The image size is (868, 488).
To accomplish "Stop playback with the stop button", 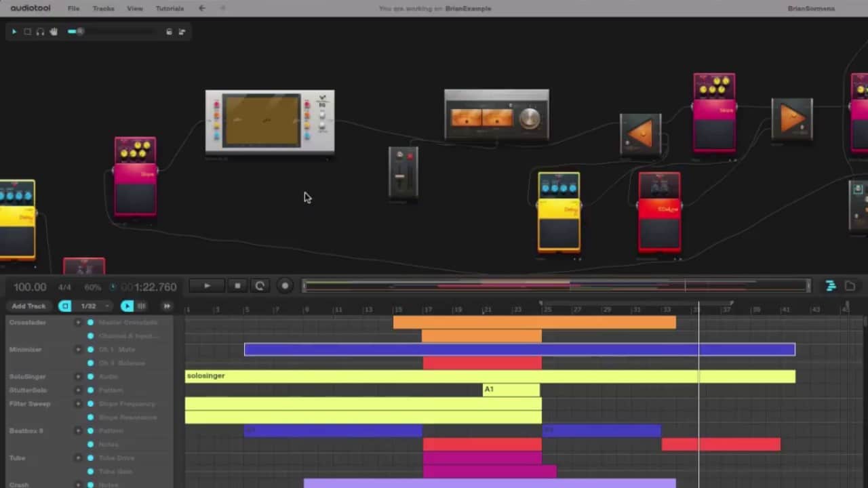I will point(237,286).
